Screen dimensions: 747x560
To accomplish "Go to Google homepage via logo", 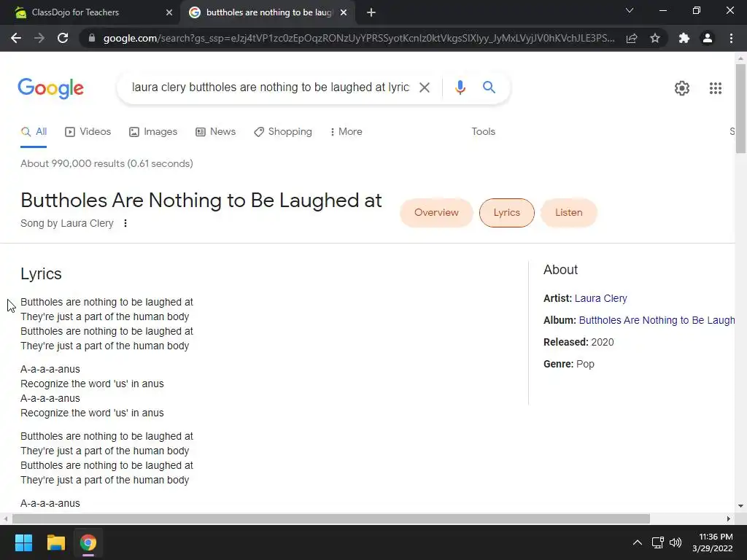I will click(50, 88).
